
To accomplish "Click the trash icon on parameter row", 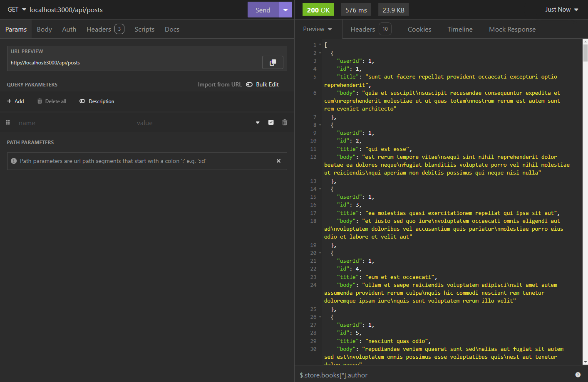I will click(285, 122).
